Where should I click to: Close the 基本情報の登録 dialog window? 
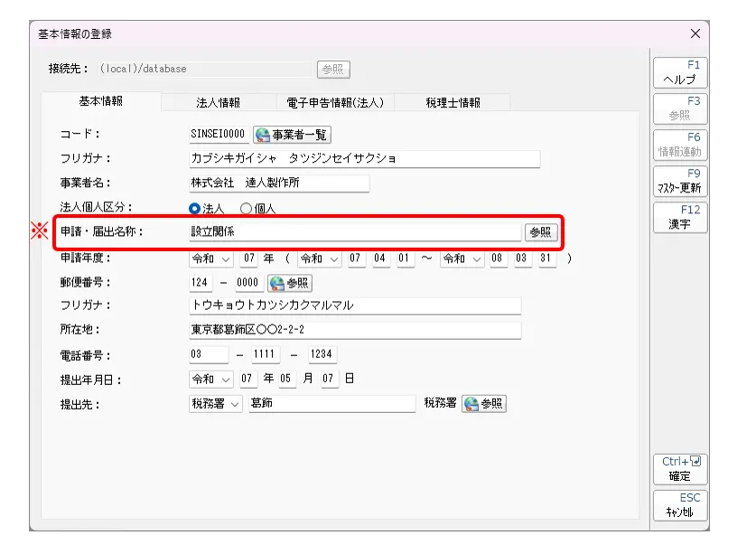pos(695,33)
